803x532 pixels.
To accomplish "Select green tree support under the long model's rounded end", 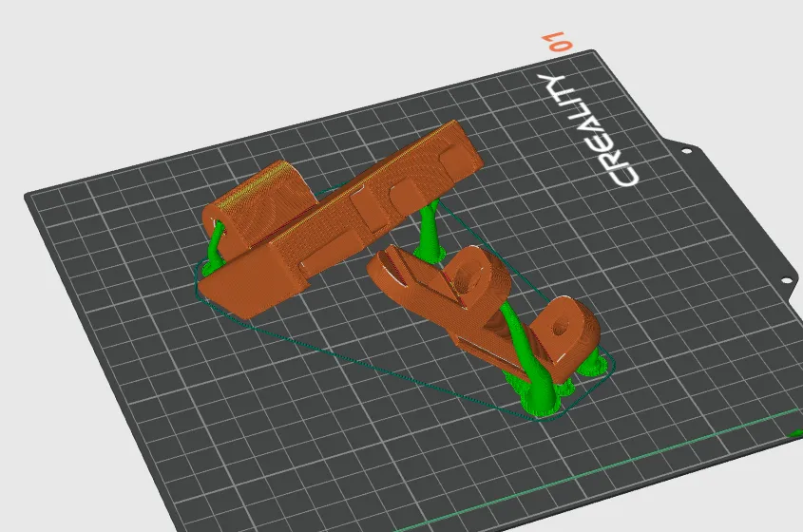I will tap(214, 251).
